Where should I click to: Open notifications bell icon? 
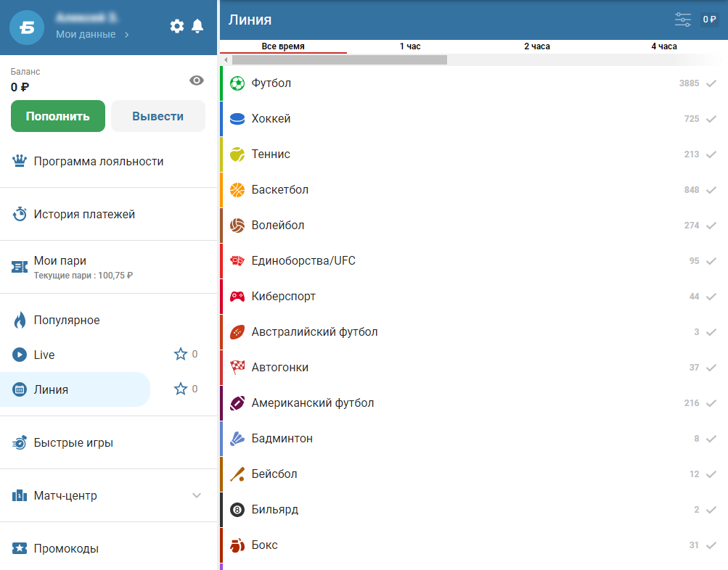197,26
